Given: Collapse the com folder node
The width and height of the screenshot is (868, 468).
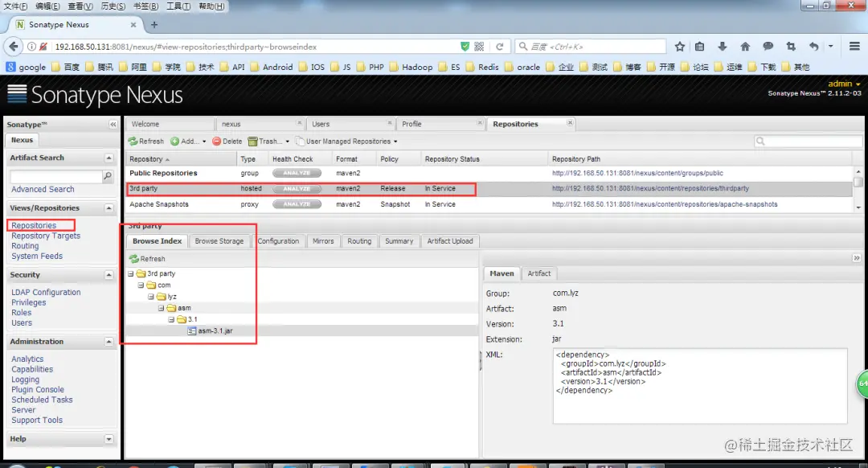Looking at the screenshot, I should click(141, 285).
